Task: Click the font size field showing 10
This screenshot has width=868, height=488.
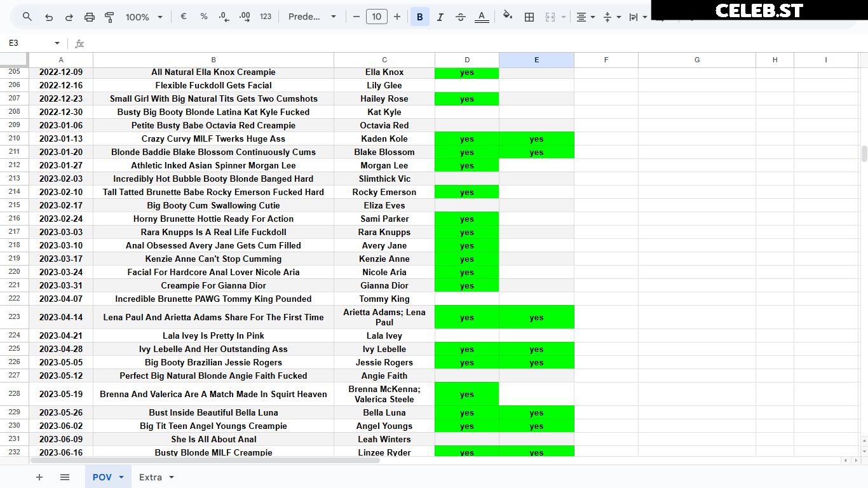Action: click(x=377, y=17)
